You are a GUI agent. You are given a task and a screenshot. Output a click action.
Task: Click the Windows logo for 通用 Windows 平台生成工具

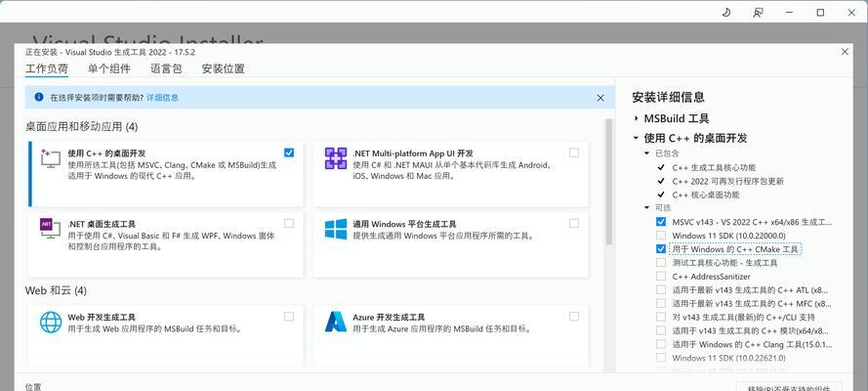336,229
